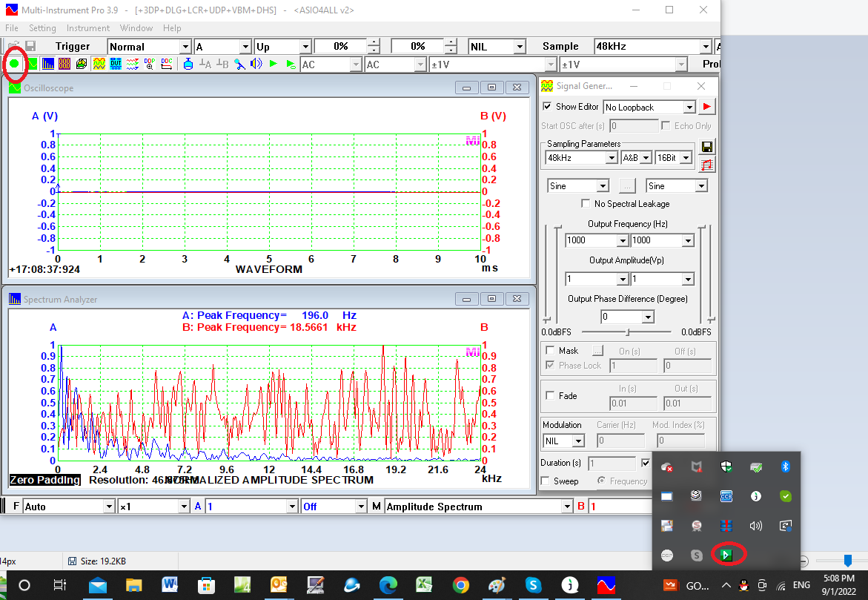Click the CCB icon in tray popup

click(726, 496)
